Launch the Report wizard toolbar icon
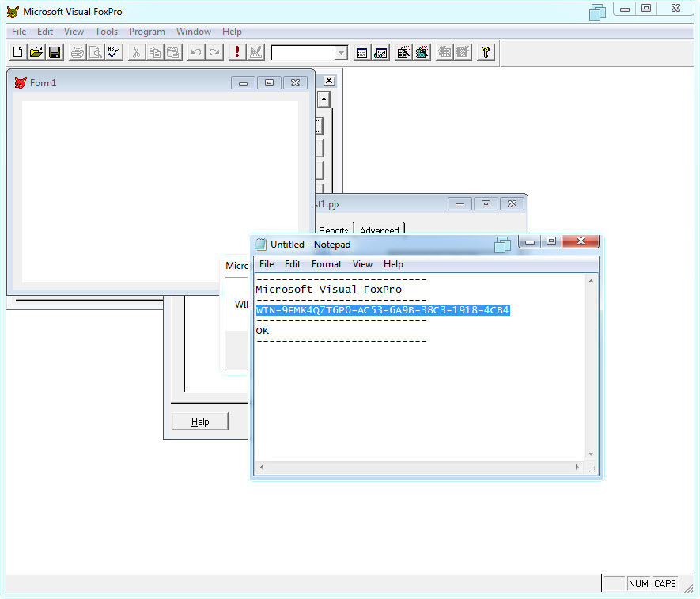The width and height of the screenshot is (700, 599). pyautogui.click(x=422, y=52)
